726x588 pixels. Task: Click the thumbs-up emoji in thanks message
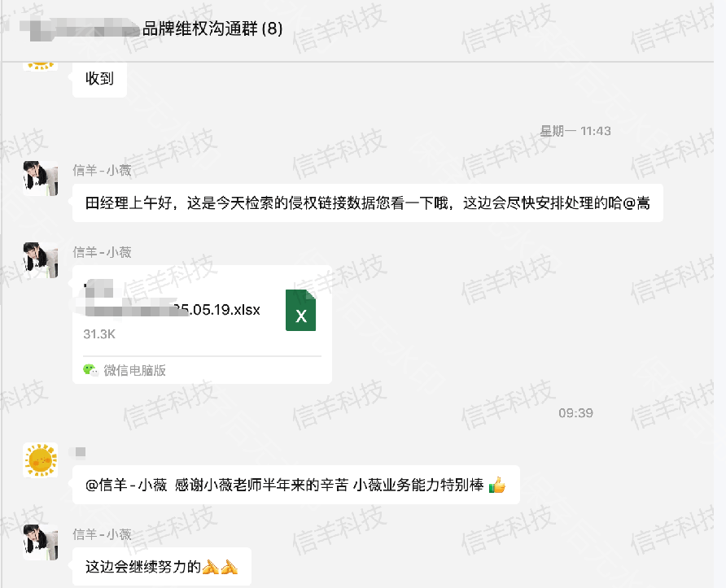coord(497,485)
